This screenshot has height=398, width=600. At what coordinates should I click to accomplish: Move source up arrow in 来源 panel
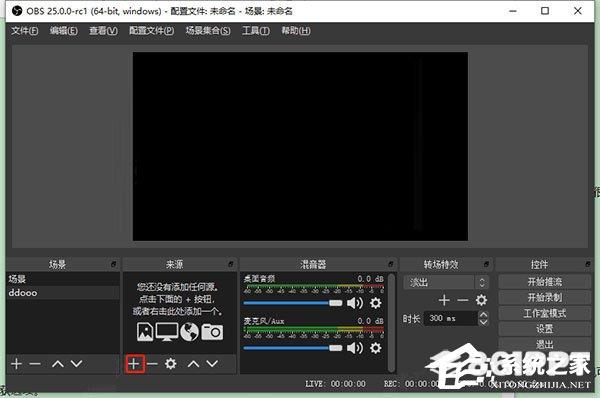click(193, 364)
